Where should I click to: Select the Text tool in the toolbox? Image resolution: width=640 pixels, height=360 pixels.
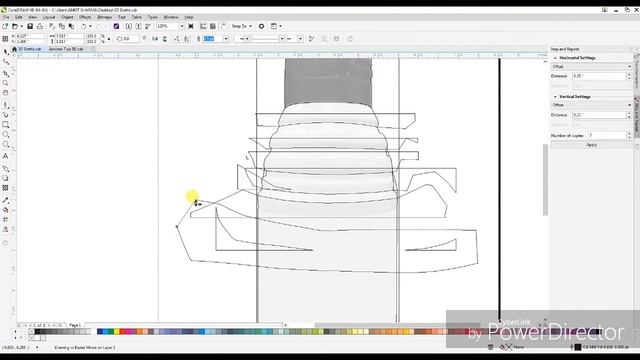pyautogui.click(x=5, y=156)
